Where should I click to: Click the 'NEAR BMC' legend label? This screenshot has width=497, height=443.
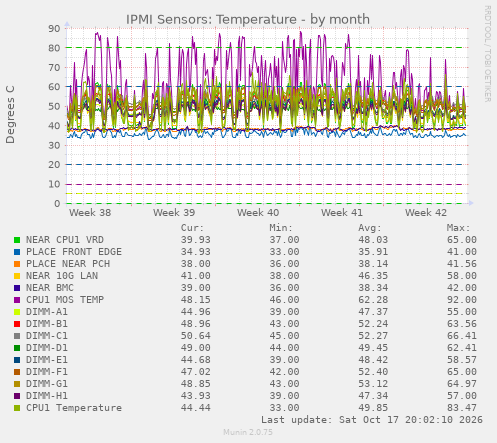[x=50, y=288]
